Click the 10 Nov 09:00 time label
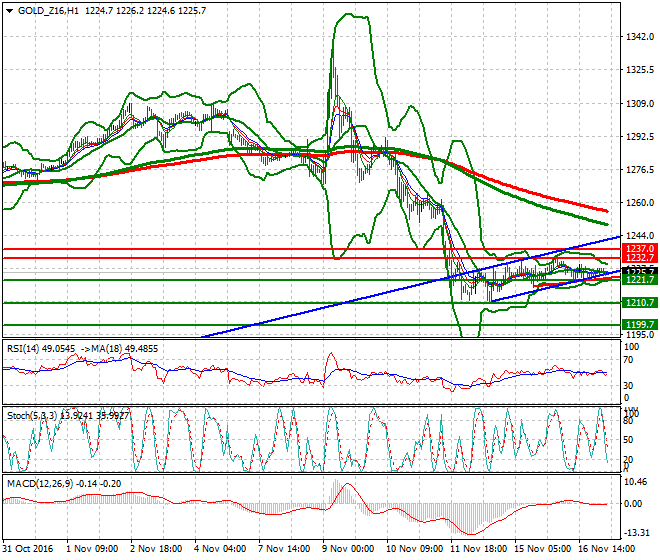This screenshot has height=560, width=660. tap(415, 549)
